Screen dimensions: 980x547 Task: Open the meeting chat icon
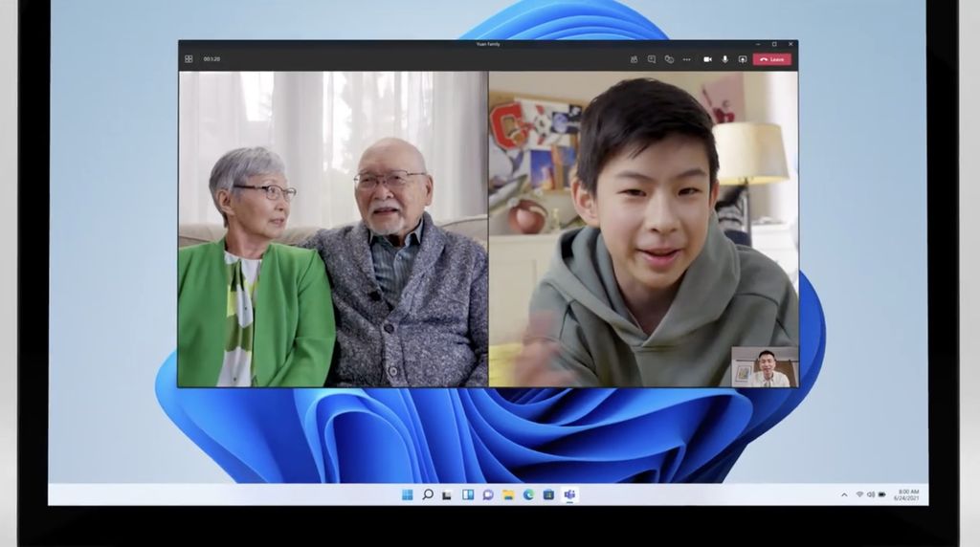tap(651, 59)
